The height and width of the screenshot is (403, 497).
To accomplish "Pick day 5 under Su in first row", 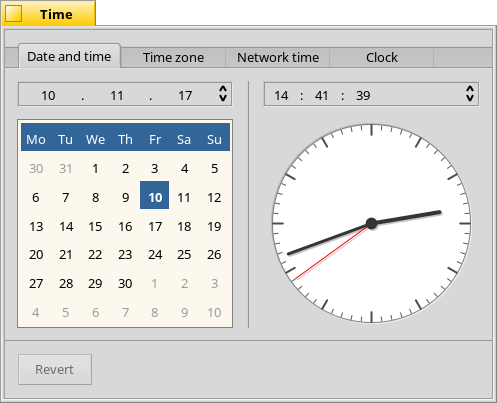I will (214, 169).
